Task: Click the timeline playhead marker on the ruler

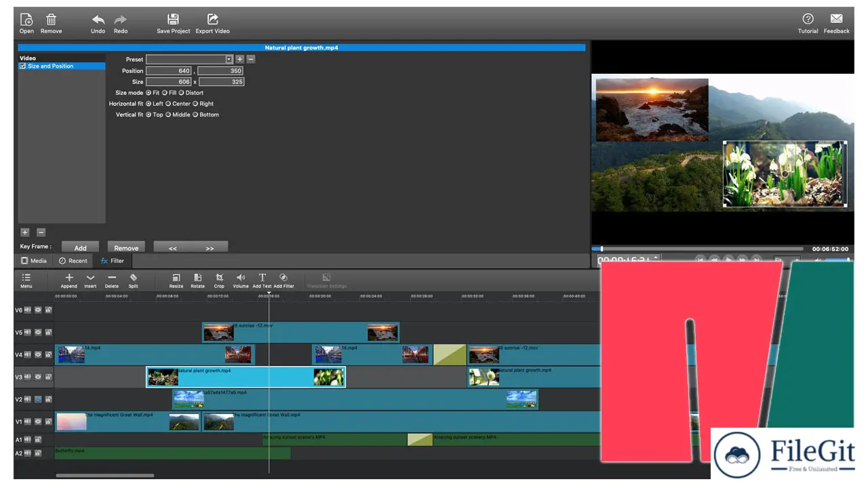Action: tap(269, 293)
